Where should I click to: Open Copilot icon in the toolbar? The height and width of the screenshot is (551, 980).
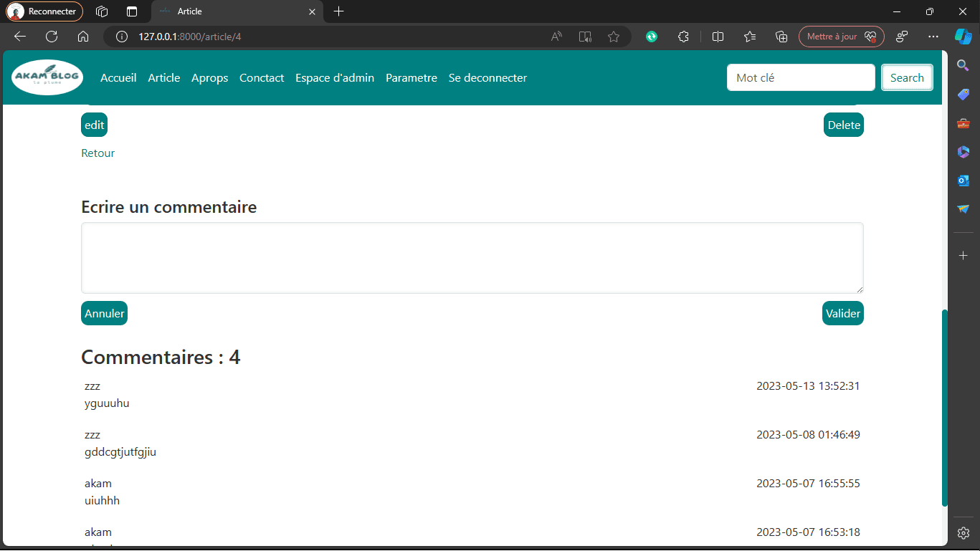[x=963, y=37]
